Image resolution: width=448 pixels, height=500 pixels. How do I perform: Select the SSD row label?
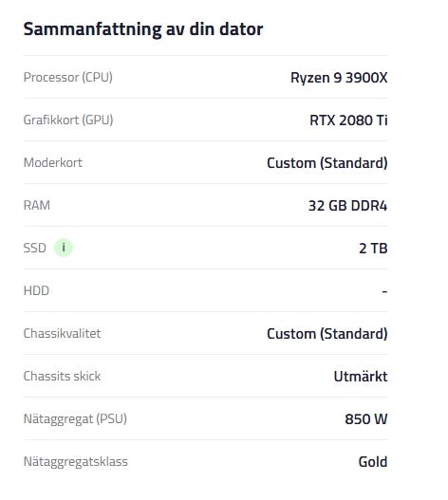coord(35,248)
